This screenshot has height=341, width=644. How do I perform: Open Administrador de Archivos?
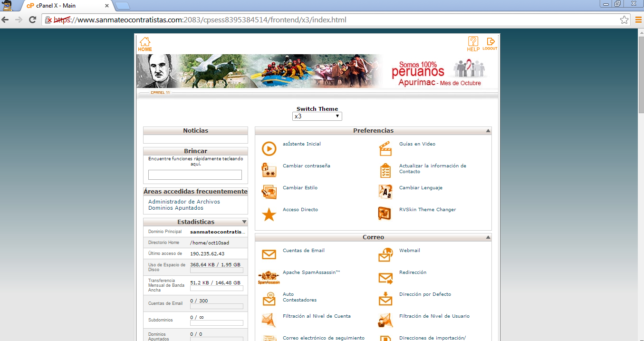(x=183, y=201)
